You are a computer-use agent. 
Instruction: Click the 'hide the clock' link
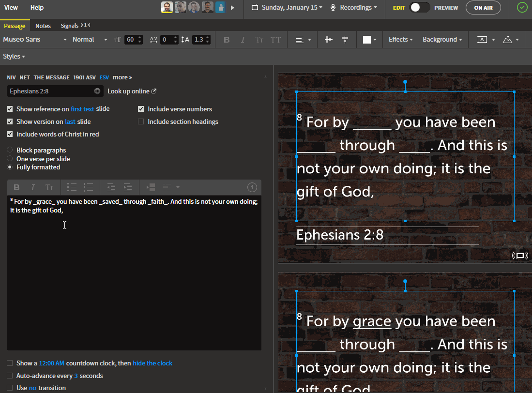pyautogui.click(x=152, y=363)
